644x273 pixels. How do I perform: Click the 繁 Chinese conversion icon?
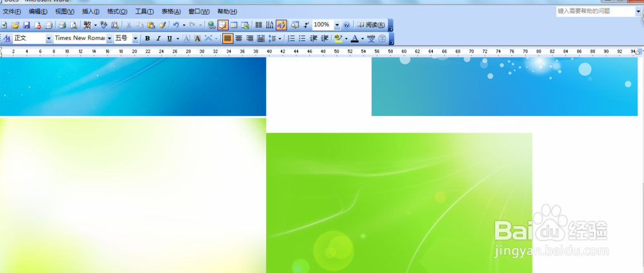87,26
